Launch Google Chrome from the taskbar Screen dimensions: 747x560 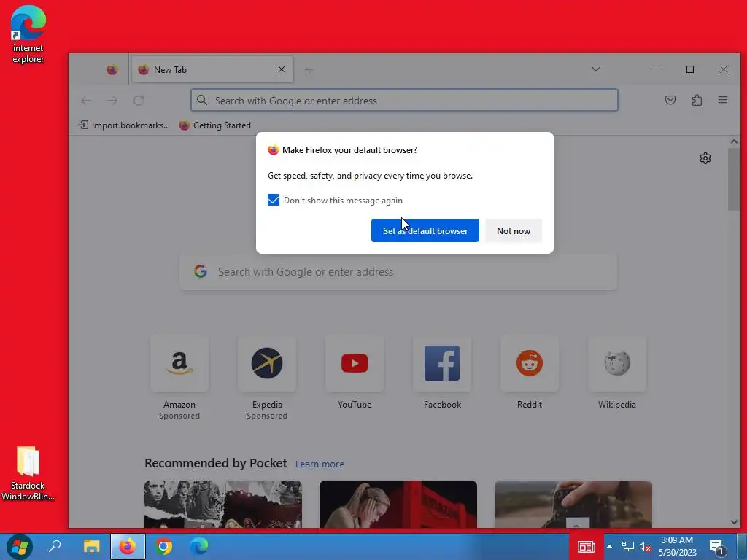[163, 546]
